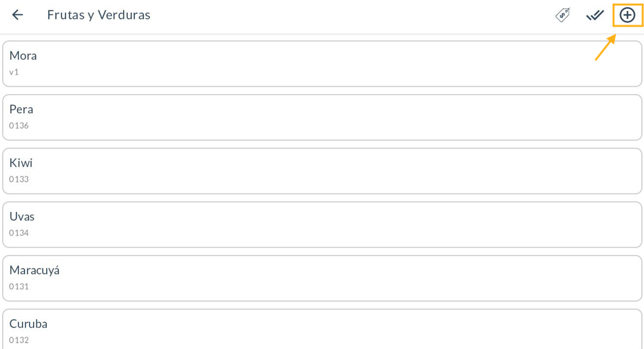Add a new product with plus icon

(627, 15)
